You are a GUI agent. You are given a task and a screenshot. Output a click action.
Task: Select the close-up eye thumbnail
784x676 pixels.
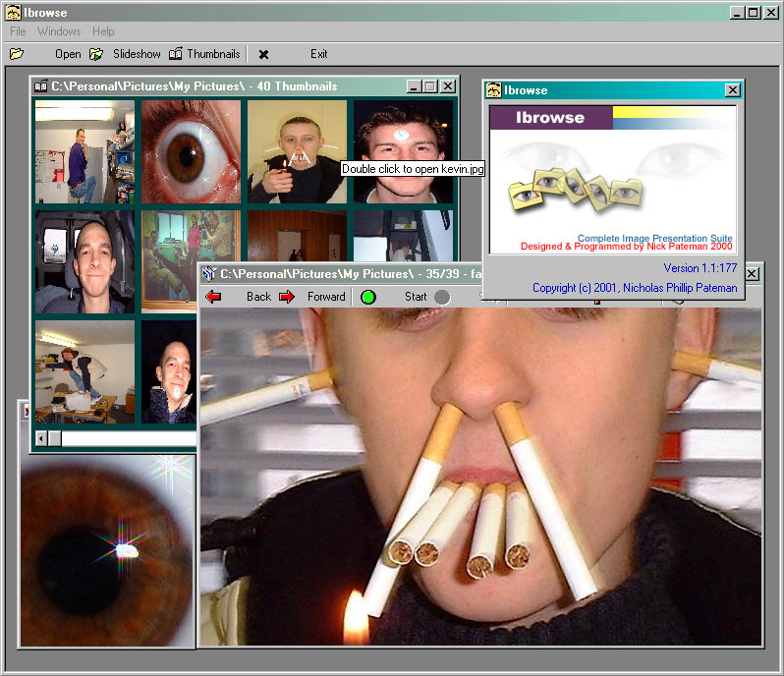click(191, 151)
